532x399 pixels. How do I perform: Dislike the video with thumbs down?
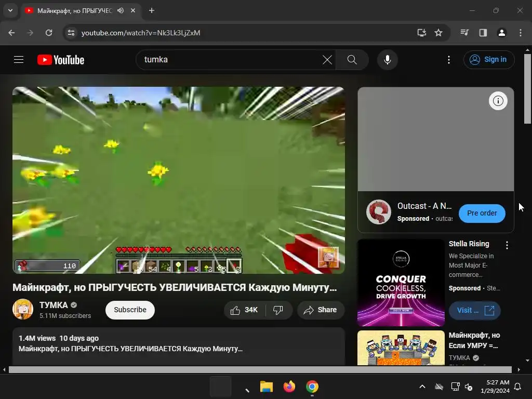coord(278,310)
